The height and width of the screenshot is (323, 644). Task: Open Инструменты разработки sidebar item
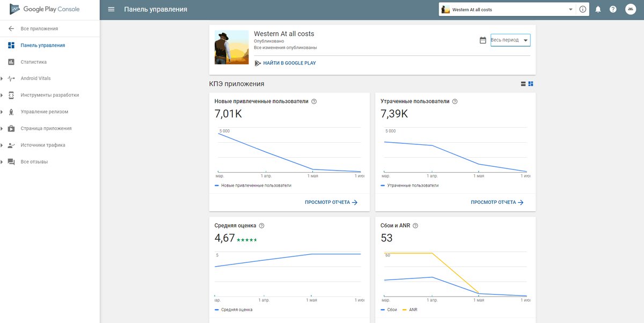click(50, 95)
